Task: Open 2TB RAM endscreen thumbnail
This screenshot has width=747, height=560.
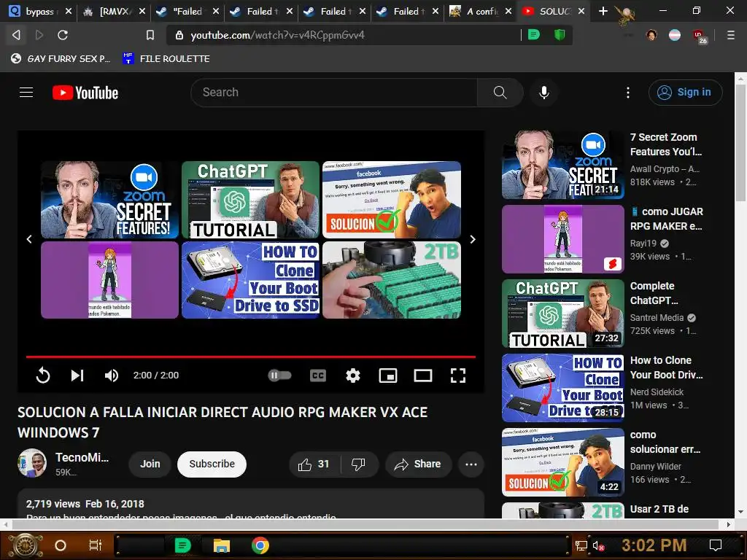Action: 392,280
